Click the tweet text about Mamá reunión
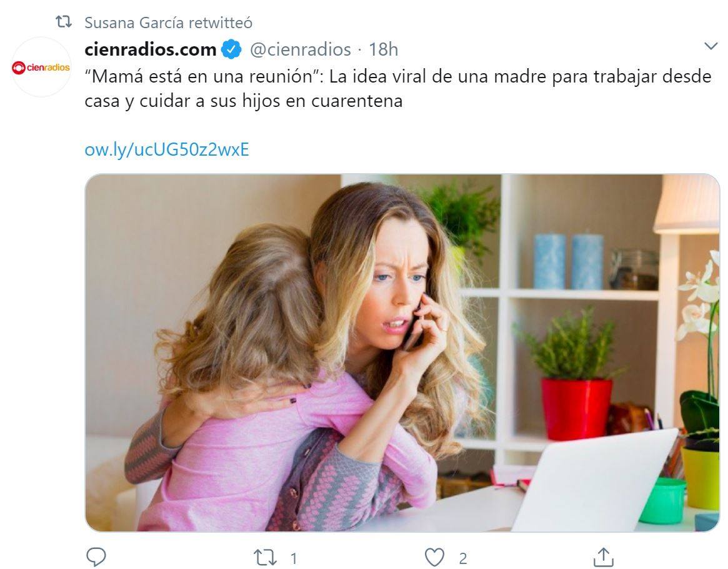 point(398,88)
